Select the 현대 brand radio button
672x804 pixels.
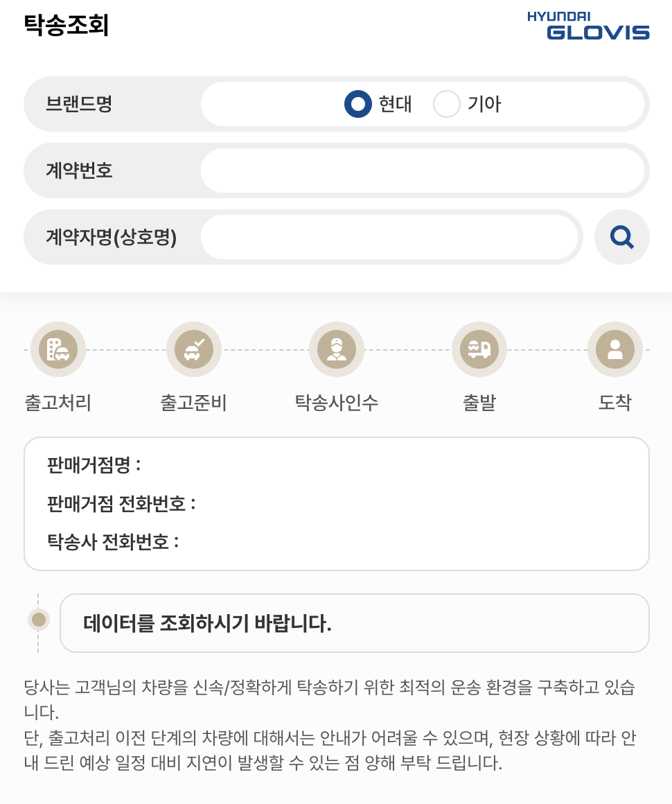357,103
